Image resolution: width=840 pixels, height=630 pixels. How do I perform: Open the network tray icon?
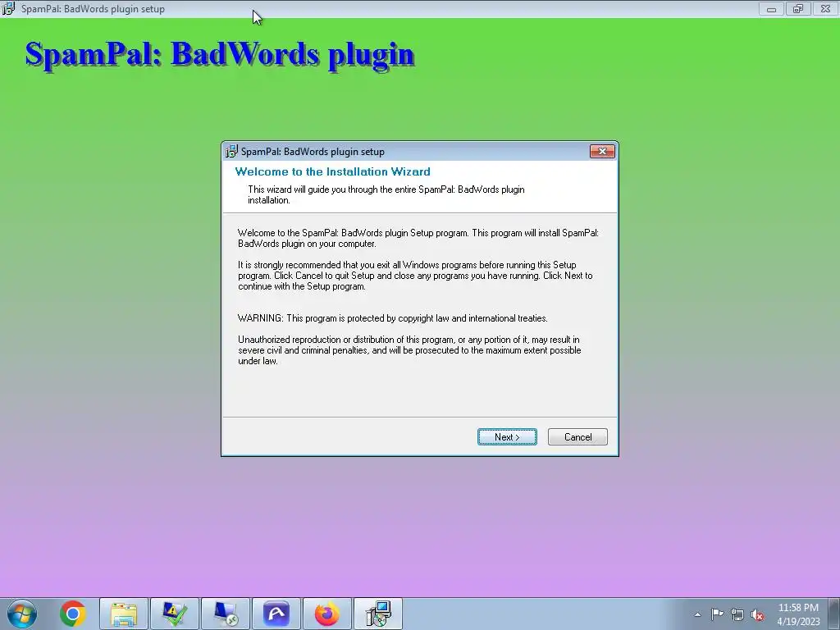pyautogui.click(x=737, y=614)
